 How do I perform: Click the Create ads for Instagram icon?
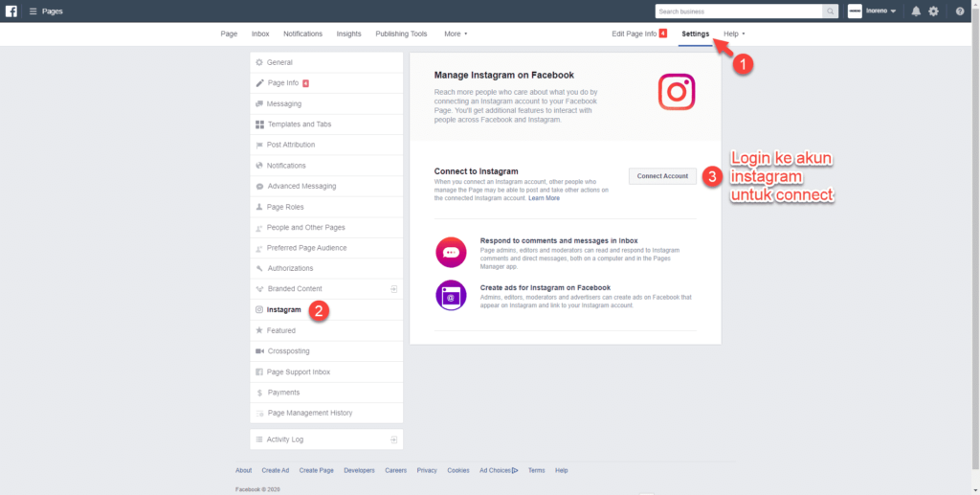451,296
